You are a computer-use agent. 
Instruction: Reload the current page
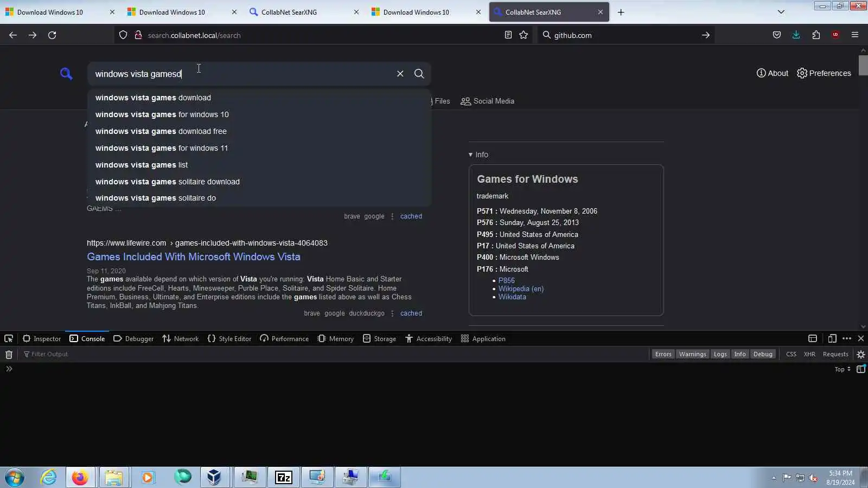[52, 35]
